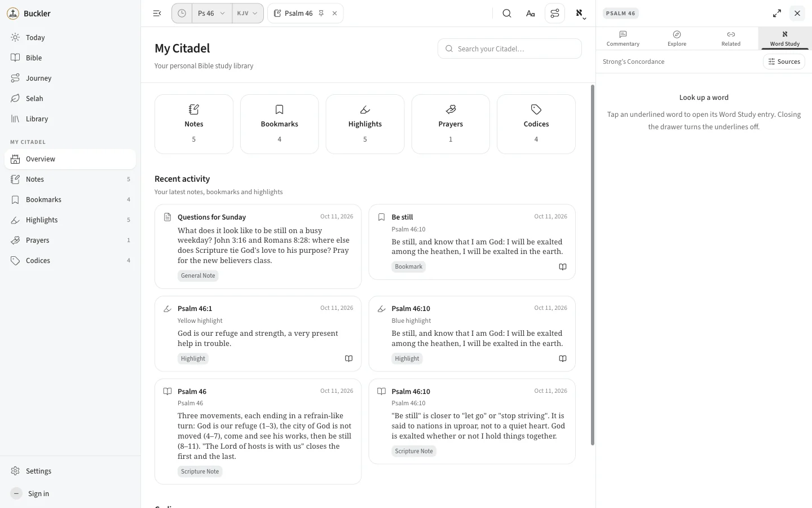The height and width of the screenshot is (508, 812).
Task: Switch to the Commentary tab
Action: coord(623,38)
